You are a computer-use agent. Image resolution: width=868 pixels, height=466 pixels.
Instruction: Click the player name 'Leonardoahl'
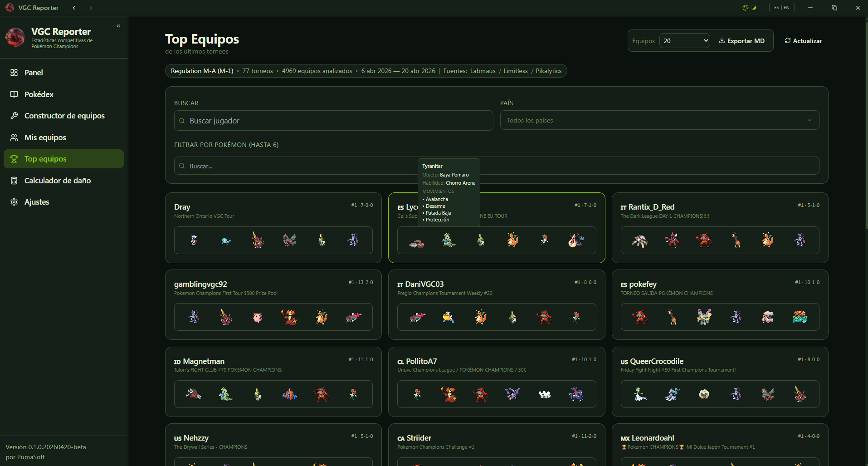coord(653,438)
